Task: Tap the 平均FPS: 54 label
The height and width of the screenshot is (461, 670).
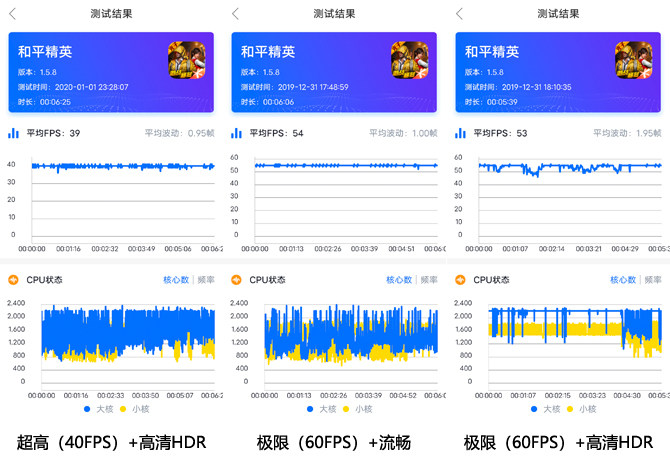Action: click(x=276, y=133)
